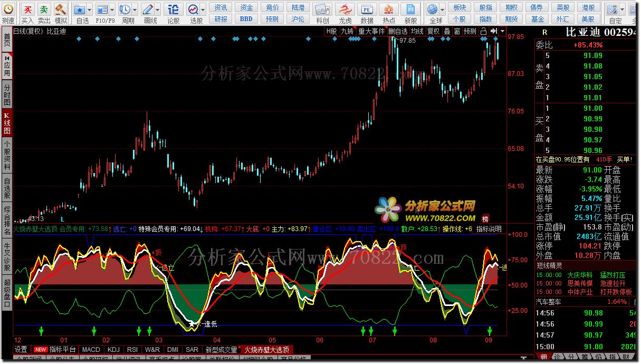Screen dimensions: 641x364
Task: Click the lock icon in chart toolbar
Action: pyautogui.click(x=483, y=31)
